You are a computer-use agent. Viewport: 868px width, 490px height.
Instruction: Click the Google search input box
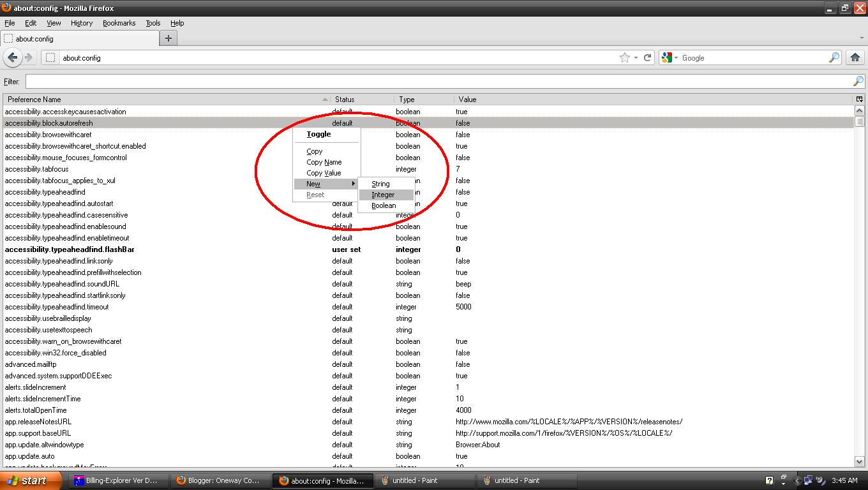coord(754,57)
